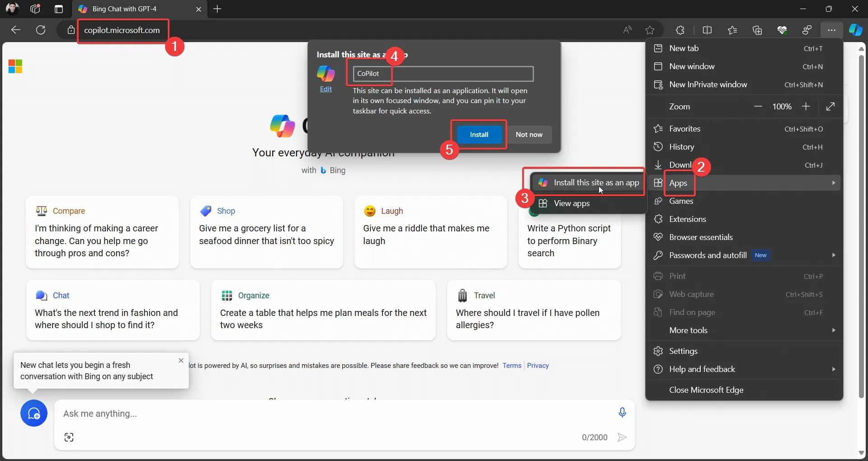Close the Bing Chat with GPT-4 tab
Viewport: 868px width, 461px height.
click(198, 9)
